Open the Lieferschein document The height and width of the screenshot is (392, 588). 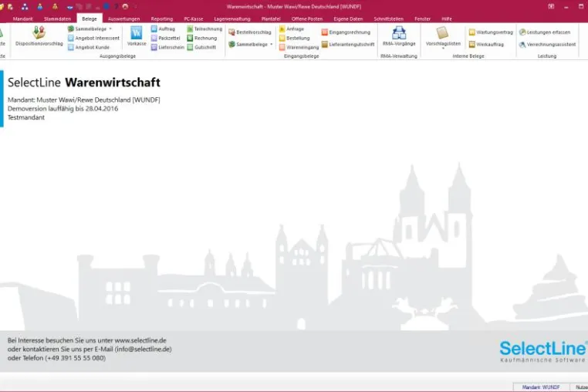167,47
